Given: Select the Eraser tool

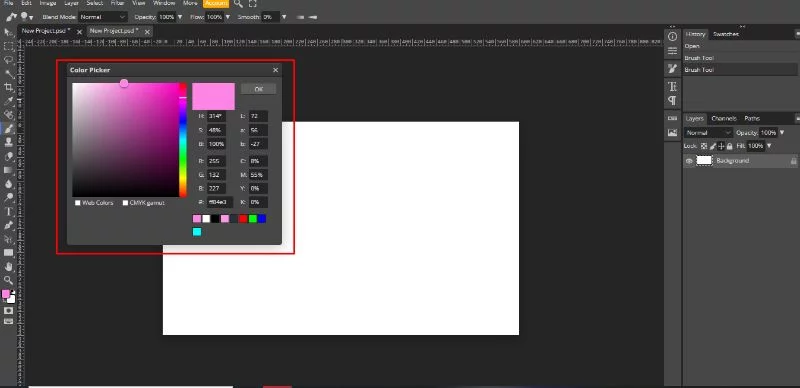Looking at the screenshot, I should coord(8,156).
